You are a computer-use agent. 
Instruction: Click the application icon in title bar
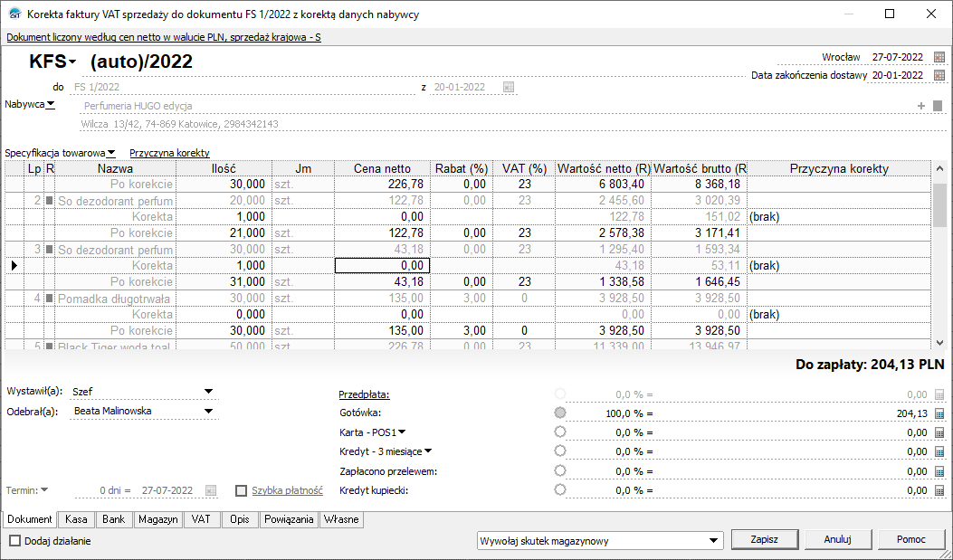click(14, 14)
